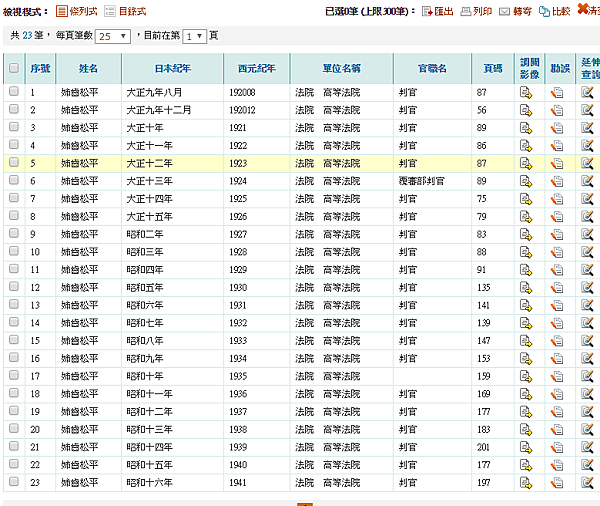This screenshot has width=600, height=506.
Task: Click the error-report icon in row 10
Action: coord(557,252)
